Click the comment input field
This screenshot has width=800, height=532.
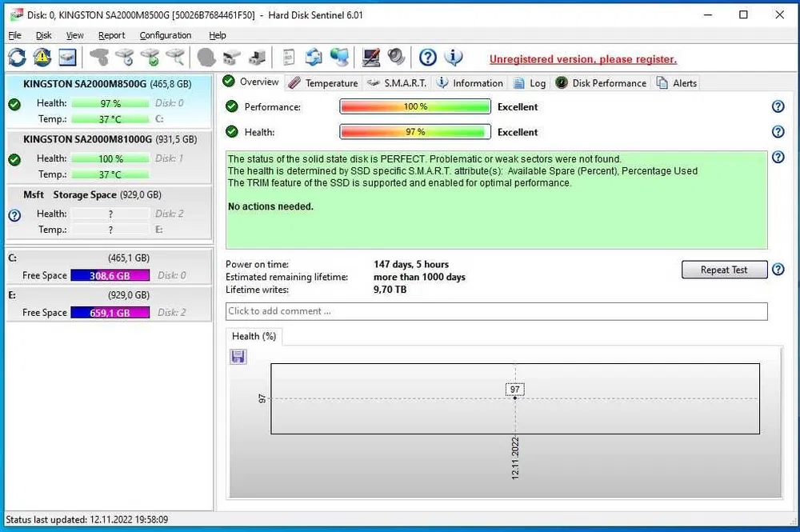point(497,311)
